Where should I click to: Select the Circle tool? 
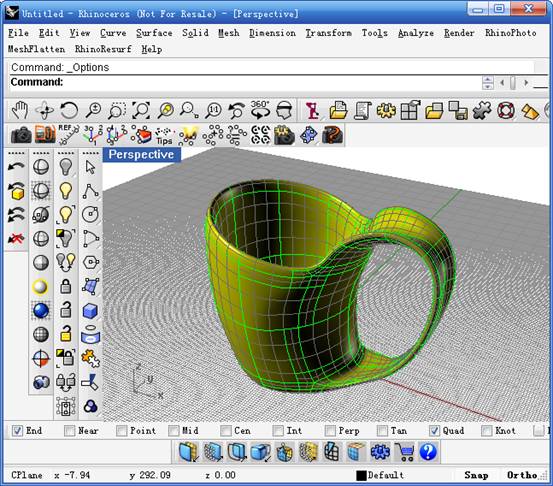(x=91, y=214)
